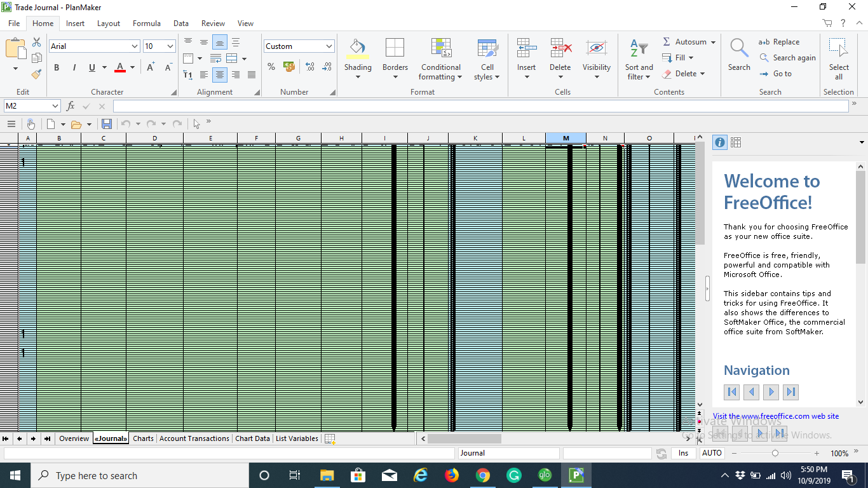Image resolution: width=868 pixels, height=488 pixels.
Task: Click the Search magnifier icon
Action: pyautogui.click(x=739, y=48)
